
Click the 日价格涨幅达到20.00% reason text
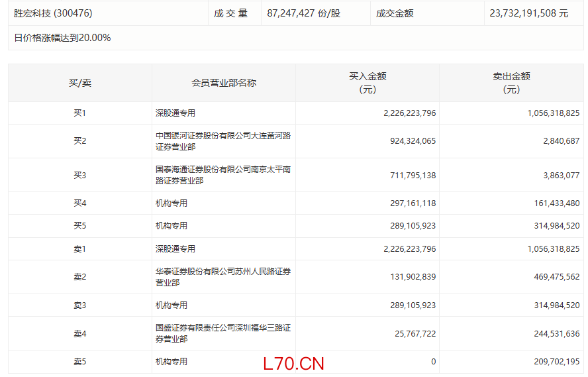point(62,38)
